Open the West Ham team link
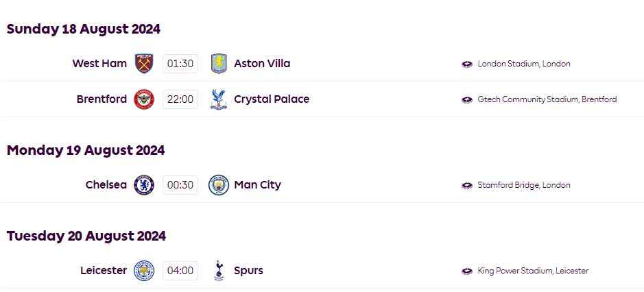 click(x=99, y=63)
